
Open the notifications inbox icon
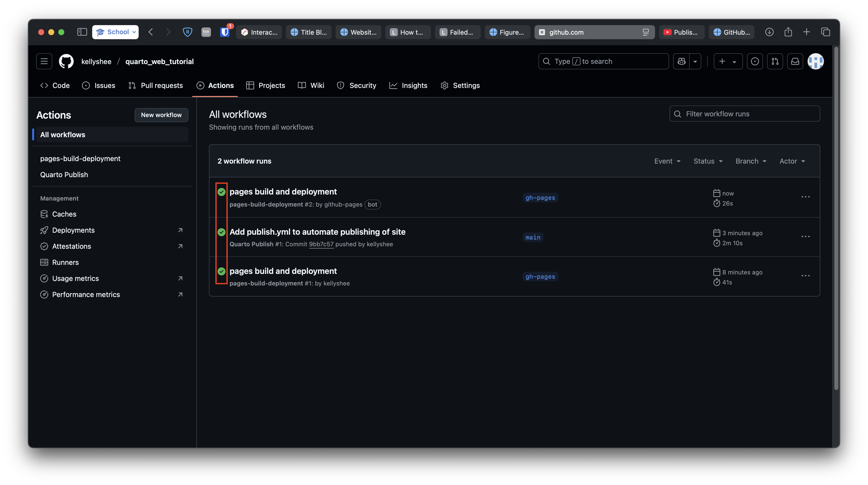point(795,61)
